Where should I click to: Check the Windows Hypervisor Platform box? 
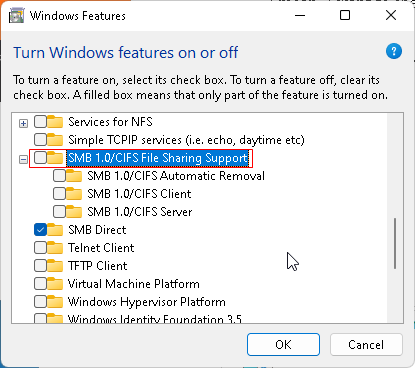pyautogui.click(x=40, y=302)
